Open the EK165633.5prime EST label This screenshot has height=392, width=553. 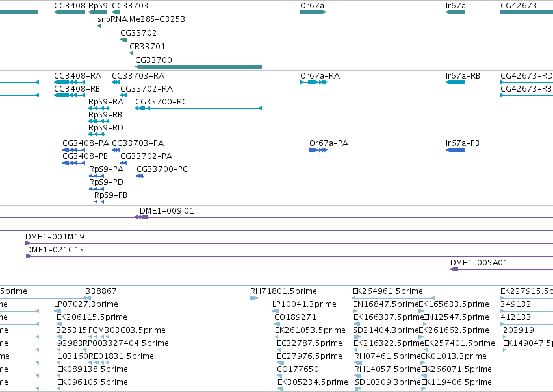454,304
